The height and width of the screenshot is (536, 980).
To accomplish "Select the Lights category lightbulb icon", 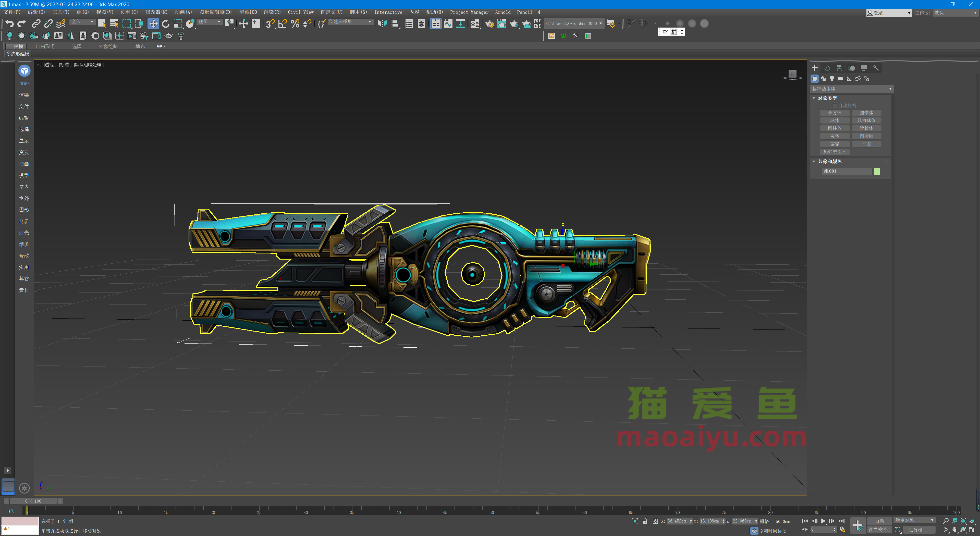I will point(832,79).
